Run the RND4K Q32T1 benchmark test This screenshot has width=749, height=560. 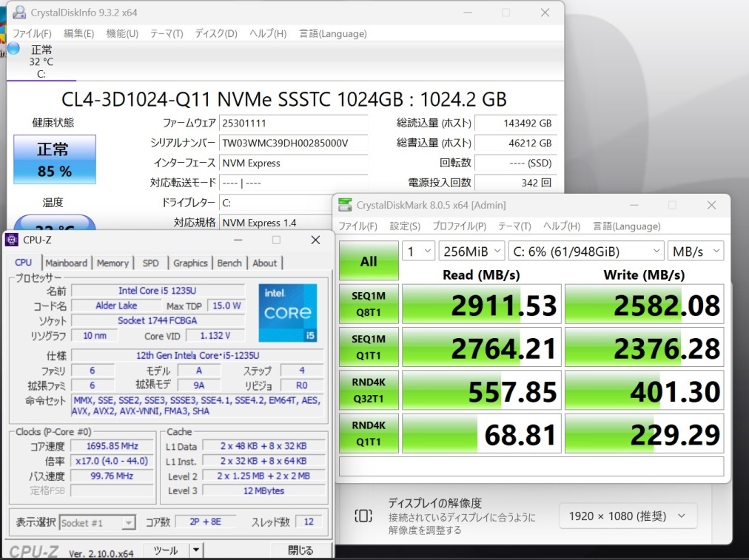click(x=369, y=390)
